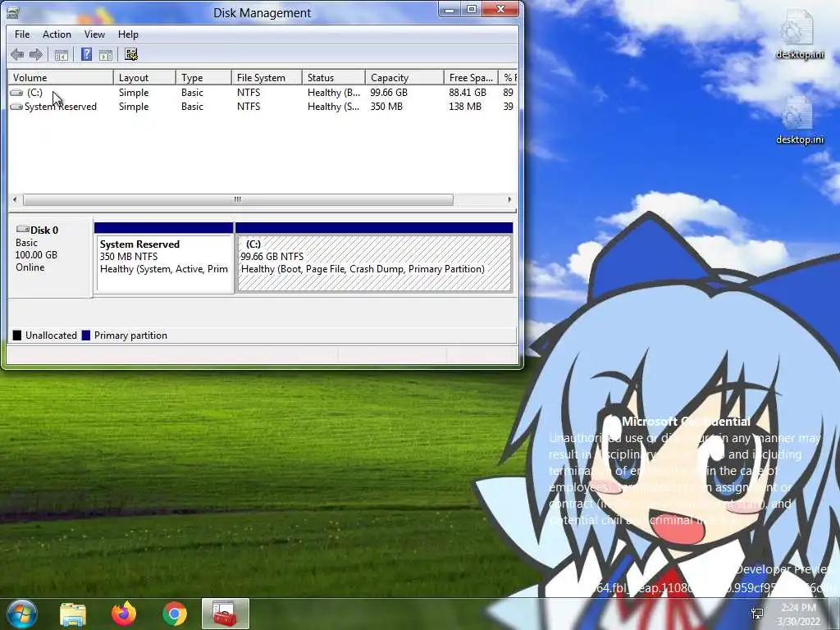The height and width of the screenshot is (630, 840).
Task: Minimize the Disk Management window
Action: tap(450, 9)
